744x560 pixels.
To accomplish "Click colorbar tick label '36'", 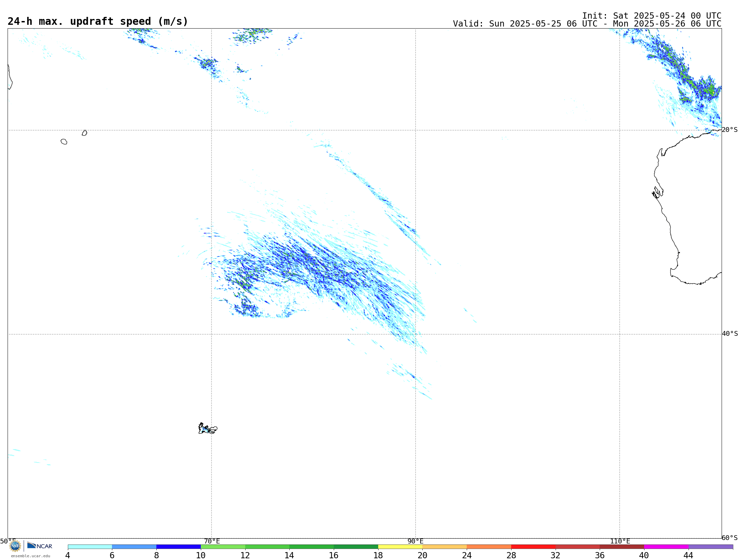I will click(600, 555).
